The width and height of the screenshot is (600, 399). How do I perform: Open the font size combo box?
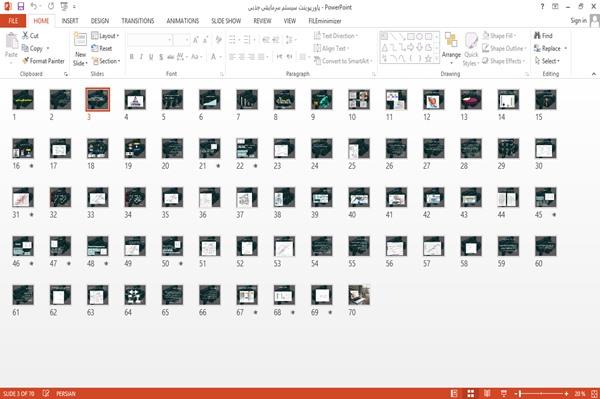(181, 40)
